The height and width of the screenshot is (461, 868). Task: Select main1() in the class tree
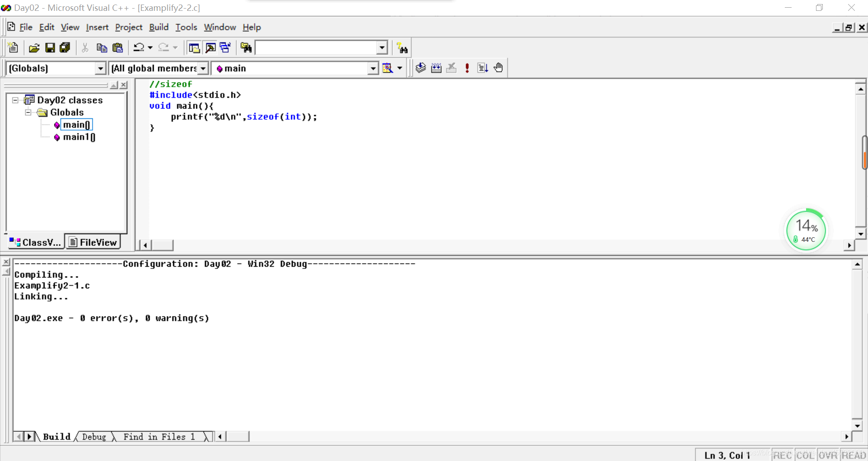(79, 137)
